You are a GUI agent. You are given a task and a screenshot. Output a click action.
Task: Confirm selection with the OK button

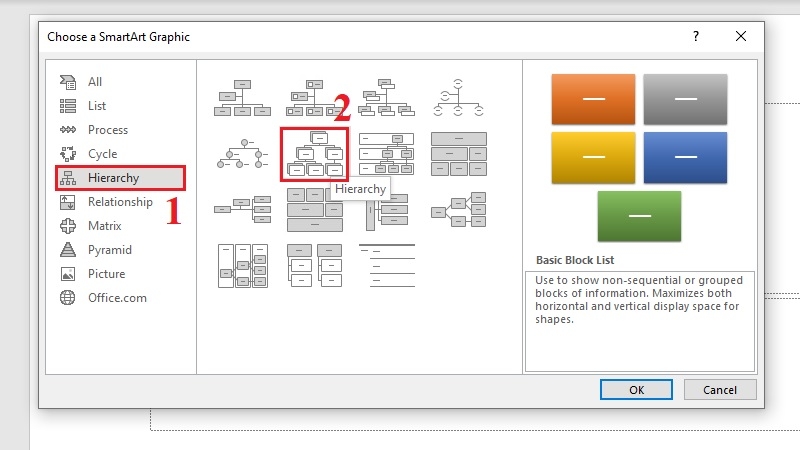click(x=636, y=390)
